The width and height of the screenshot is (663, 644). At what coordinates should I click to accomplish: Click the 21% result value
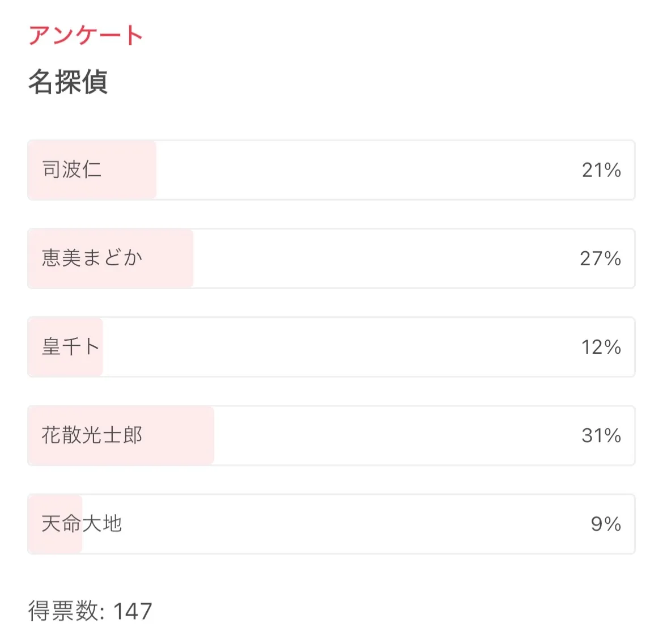601,170
